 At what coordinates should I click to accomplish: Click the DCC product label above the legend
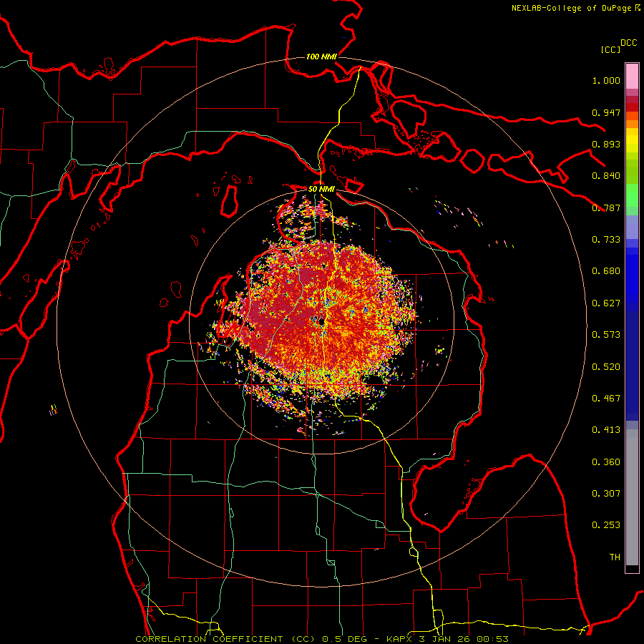(629, 43)
